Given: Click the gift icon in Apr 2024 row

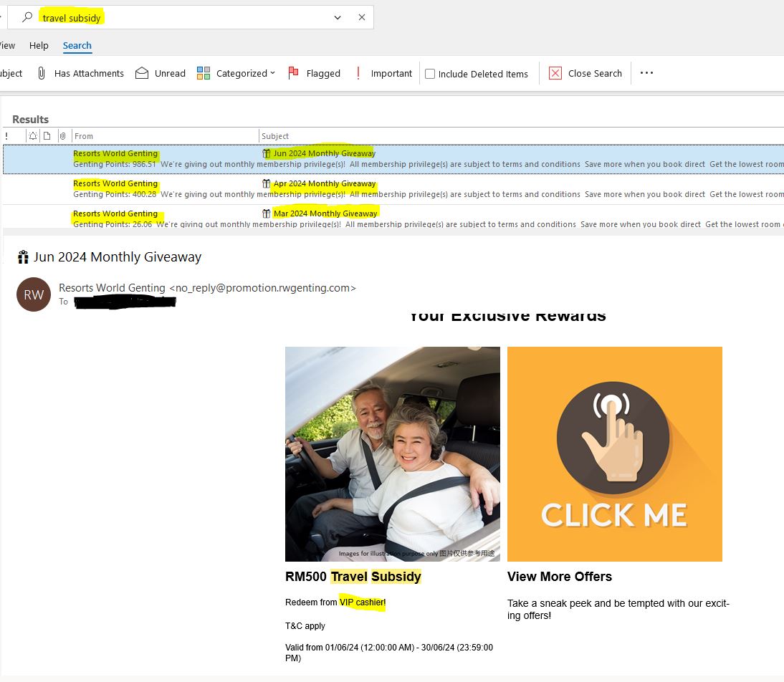Looking at the screenshot, I should click(x=267, y=183).
